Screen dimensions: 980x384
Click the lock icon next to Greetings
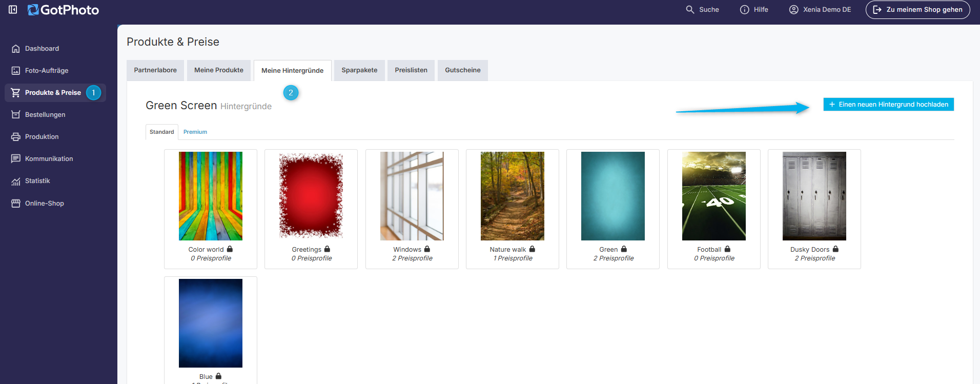point(327,249)
